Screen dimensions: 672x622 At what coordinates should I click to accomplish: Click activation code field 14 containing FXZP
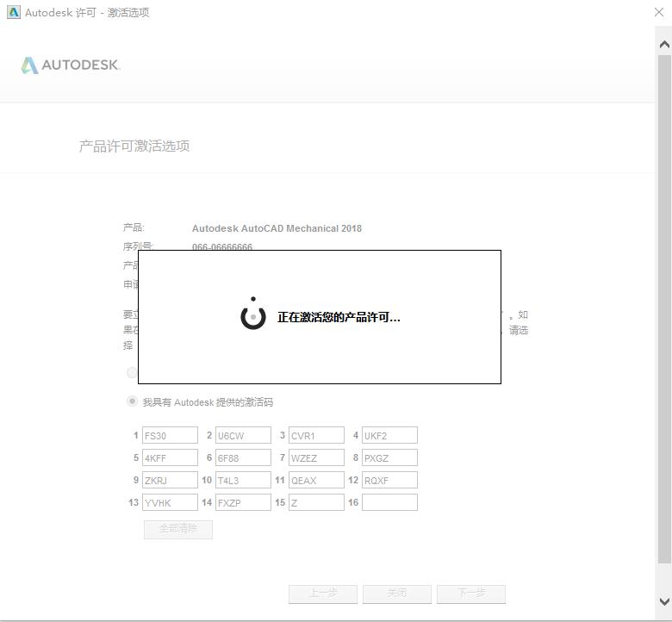point(244,502)
